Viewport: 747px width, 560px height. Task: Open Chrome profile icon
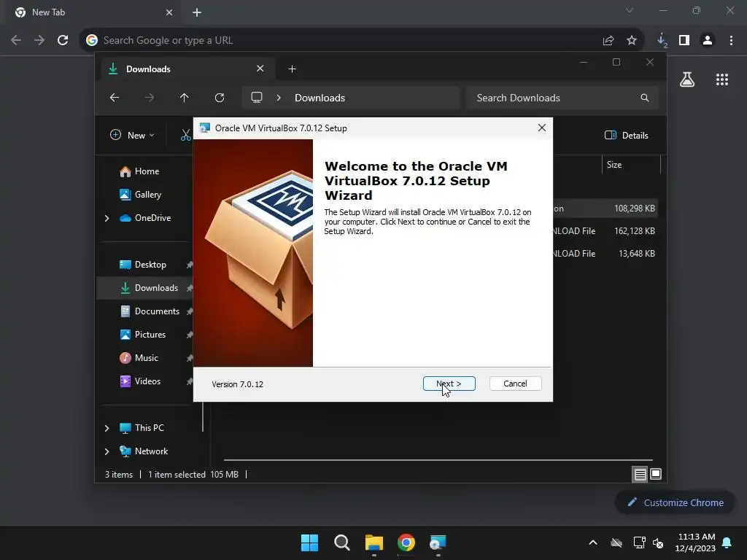pos(708,41)
